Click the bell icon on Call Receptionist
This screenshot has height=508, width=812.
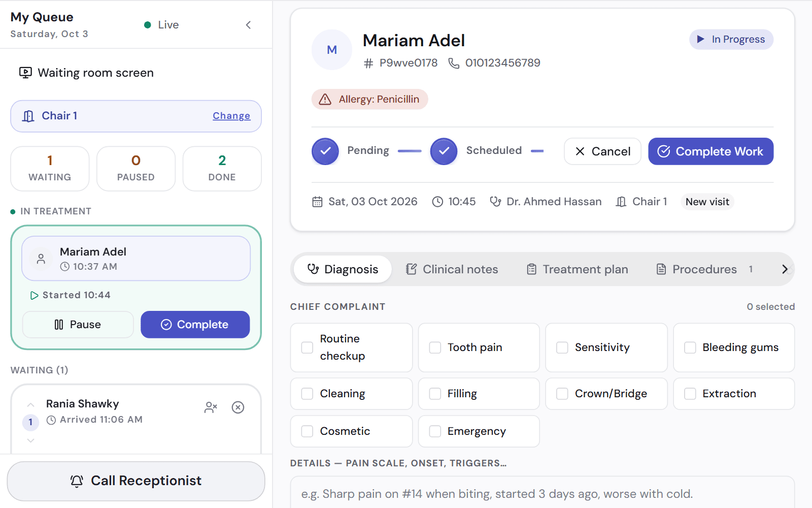[x=77, y=481]
